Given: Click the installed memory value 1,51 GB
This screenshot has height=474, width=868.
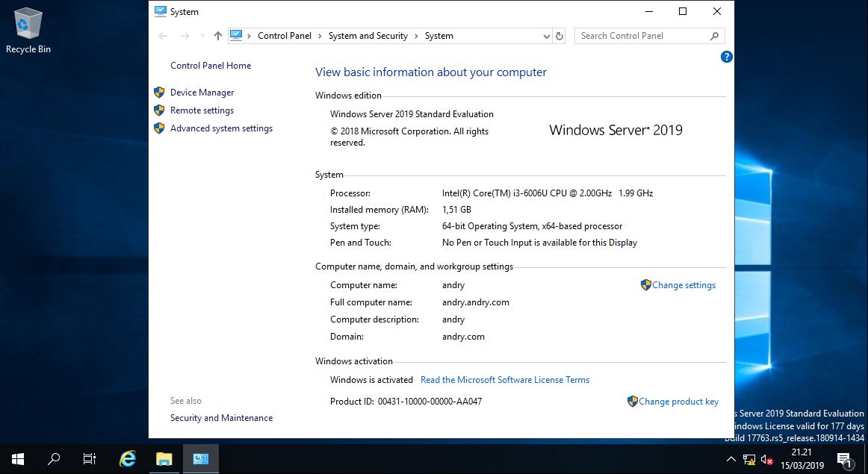Looking at the screenshot, I should tap(456, 210).
